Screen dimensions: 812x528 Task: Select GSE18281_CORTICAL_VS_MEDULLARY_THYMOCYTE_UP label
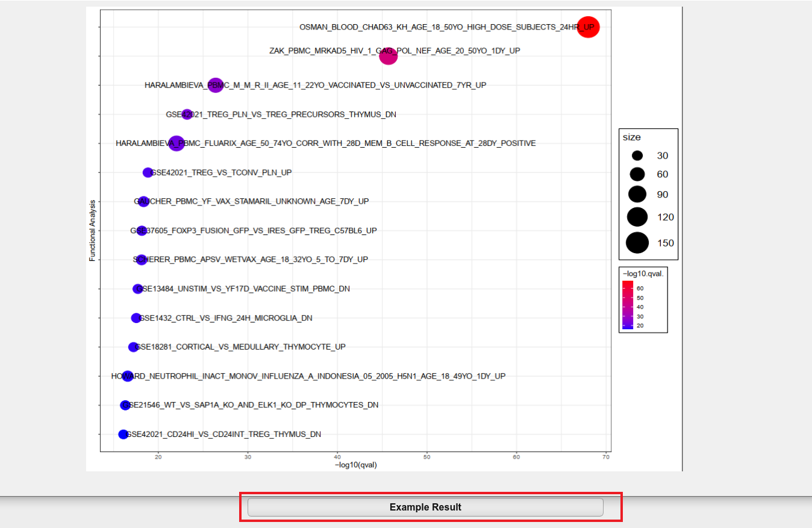(x=240, y=347)
